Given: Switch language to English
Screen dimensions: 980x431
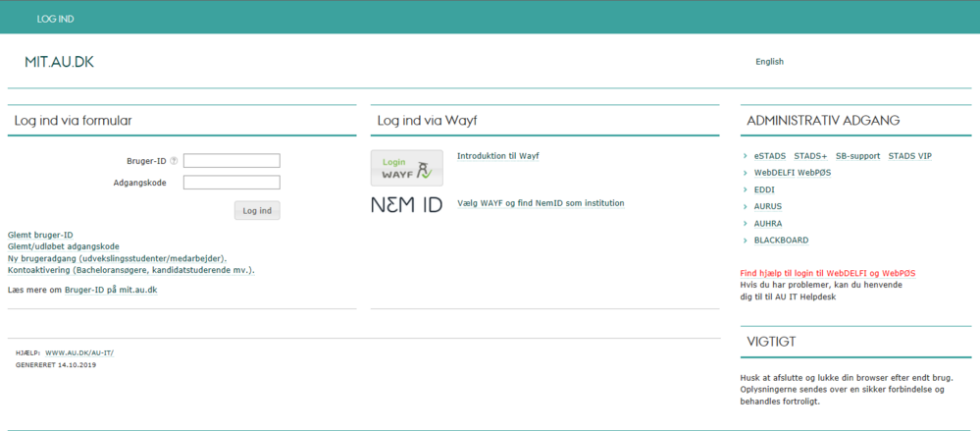Looking at the screenshot, I should (x=769, y=62).
